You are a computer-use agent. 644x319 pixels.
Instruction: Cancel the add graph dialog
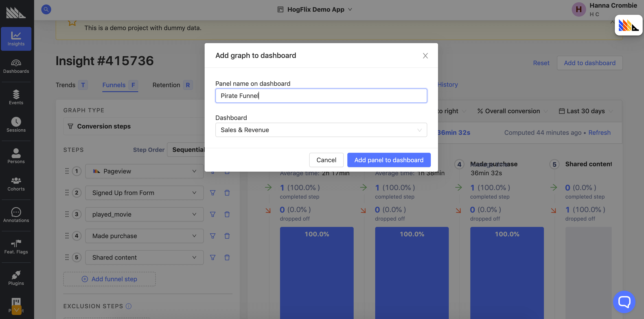tap(326, 160)
